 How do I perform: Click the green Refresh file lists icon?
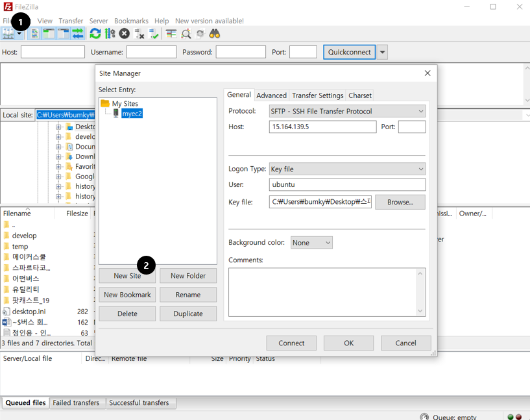(x=95, y=34)
